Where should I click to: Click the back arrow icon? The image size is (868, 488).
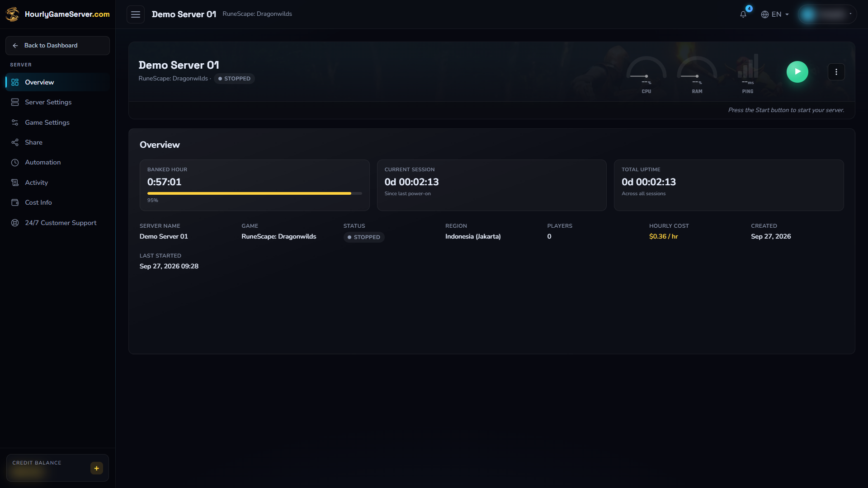15,46
